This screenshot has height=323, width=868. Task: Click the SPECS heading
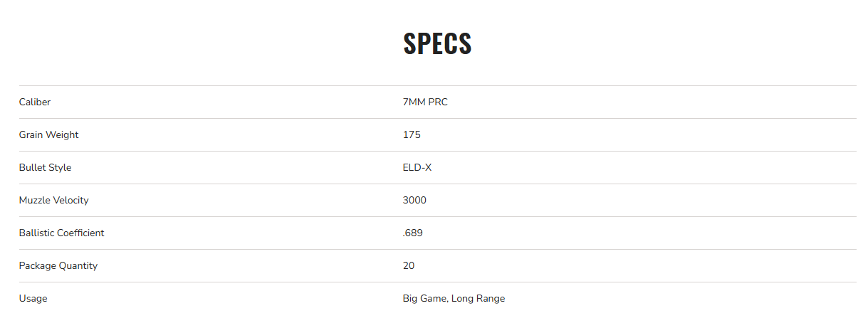point(437,44)
